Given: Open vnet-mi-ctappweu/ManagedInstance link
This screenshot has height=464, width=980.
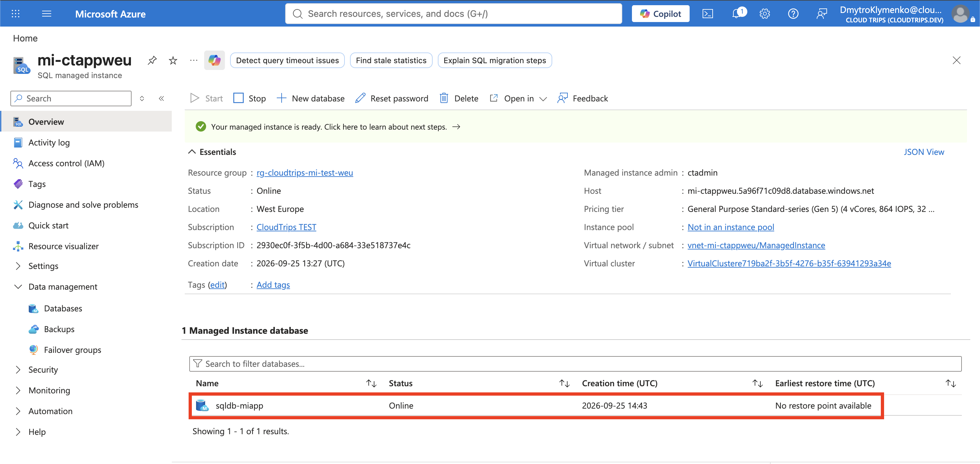Looking at the screenshot, I should tap(756, 245).
